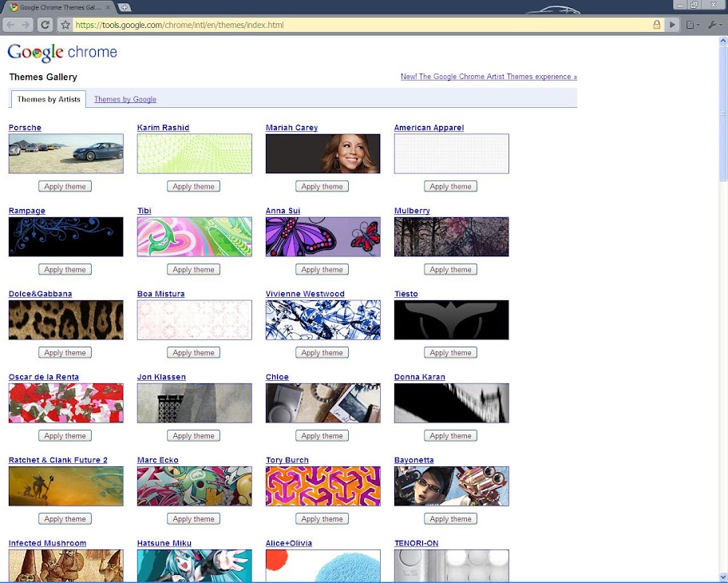Click the Anna Sui butterfly preview image
This screenshot has width=728, height=583.
click(x=323, y=237)
